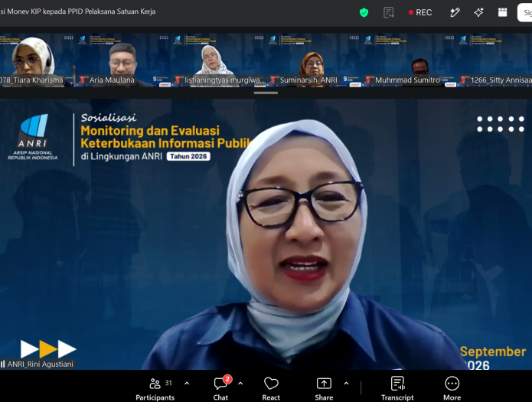The image size is (532, 402).
Task: Select Suminarsih_ANRI video thumbnail
Action: tap(313, 60)
